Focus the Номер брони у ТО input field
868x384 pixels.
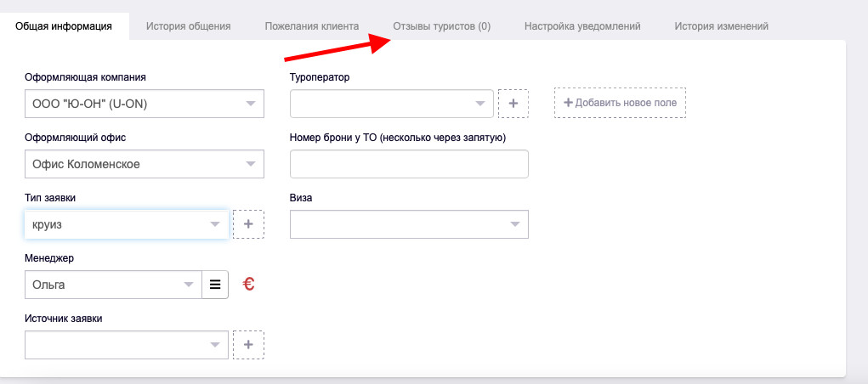point(409,164)
